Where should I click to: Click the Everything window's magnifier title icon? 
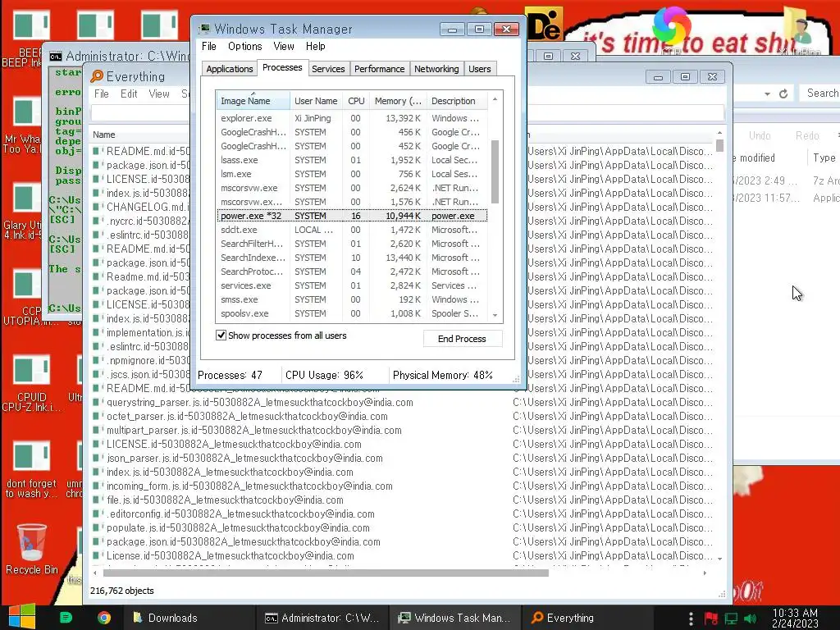coord(97,76)
